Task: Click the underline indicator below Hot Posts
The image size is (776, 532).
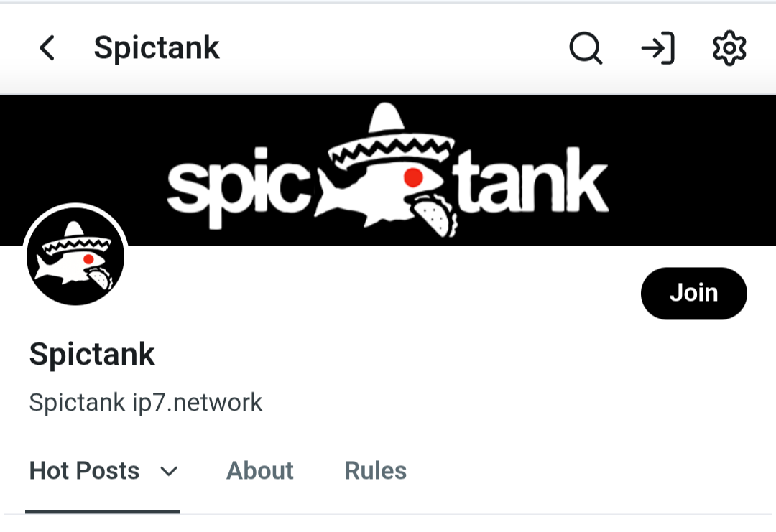Action: pos(103,512)
